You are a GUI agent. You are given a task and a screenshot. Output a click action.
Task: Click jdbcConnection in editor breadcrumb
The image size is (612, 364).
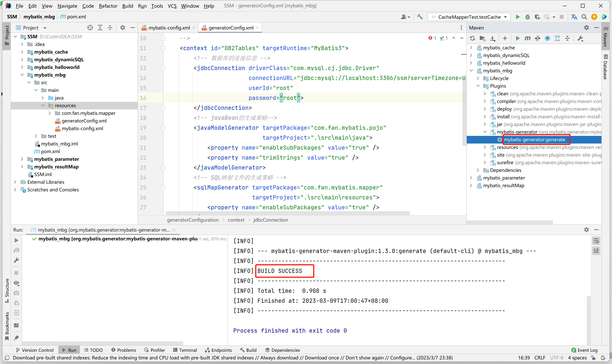click(270, 220)
